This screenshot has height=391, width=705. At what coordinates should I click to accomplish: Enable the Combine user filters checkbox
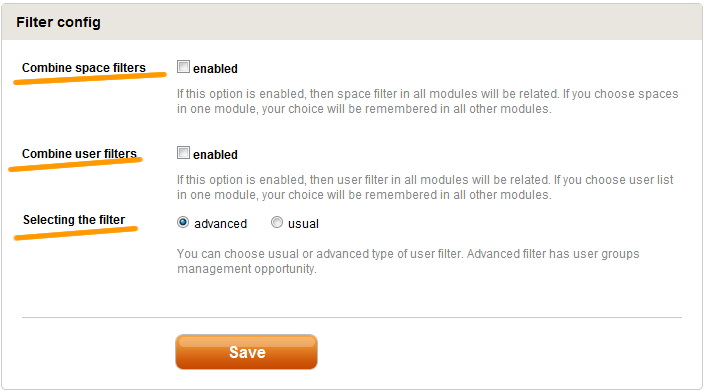183,153
